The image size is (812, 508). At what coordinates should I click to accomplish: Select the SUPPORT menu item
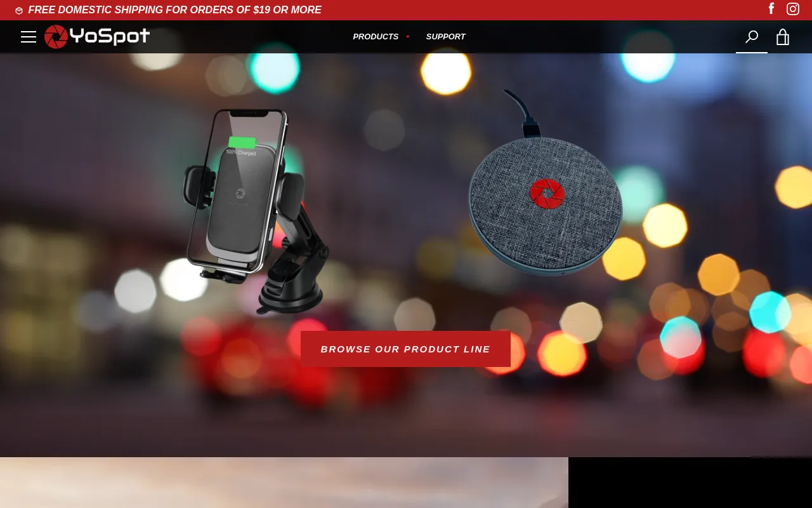[x=445, y=36]
